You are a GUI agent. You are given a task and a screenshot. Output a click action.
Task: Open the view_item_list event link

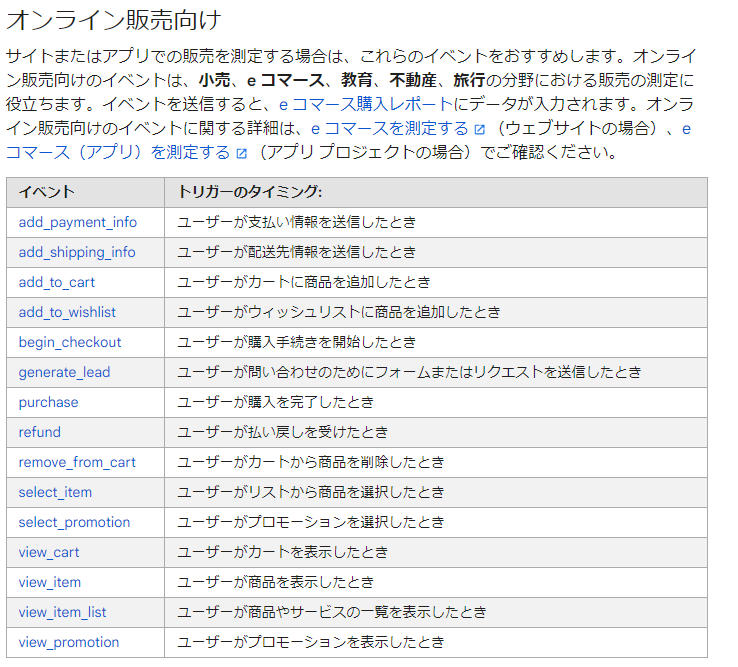coord(62,612)
